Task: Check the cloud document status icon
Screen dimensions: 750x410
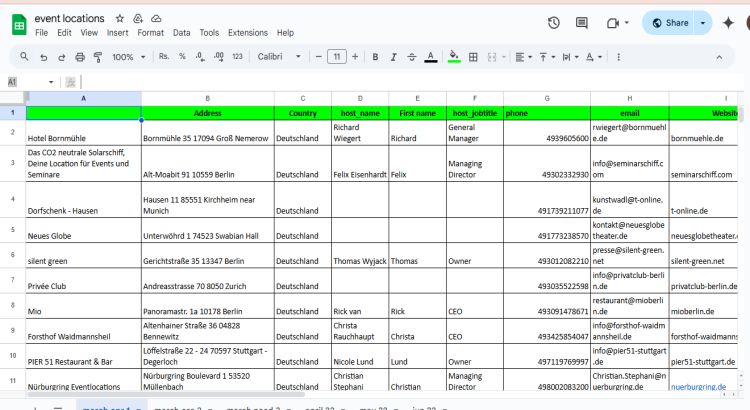Action: (x=156, y=18)
